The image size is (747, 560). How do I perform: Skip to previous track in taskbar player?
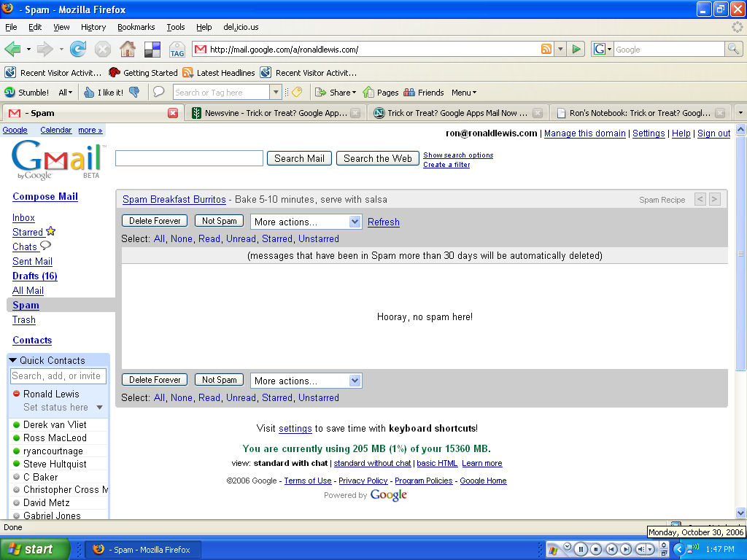point(611,549)
